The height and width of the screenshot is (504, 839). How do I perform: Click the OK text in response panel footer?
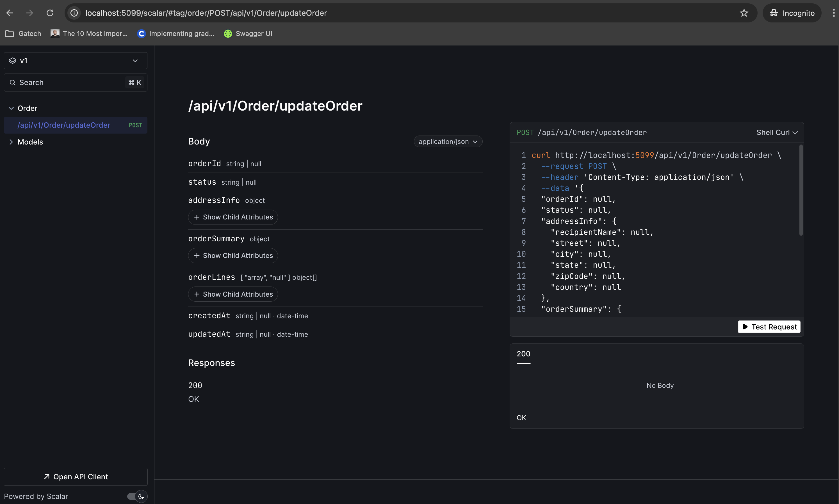521,418
